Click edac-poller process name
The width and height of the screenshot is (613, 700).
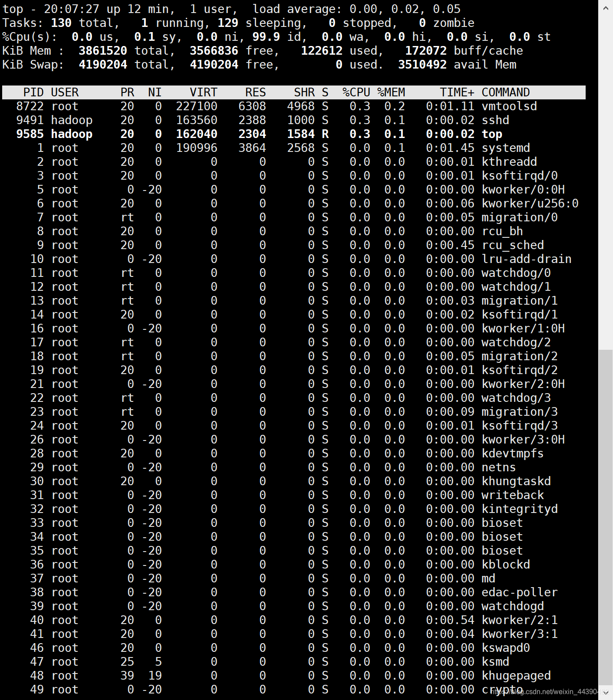[520, 592]
